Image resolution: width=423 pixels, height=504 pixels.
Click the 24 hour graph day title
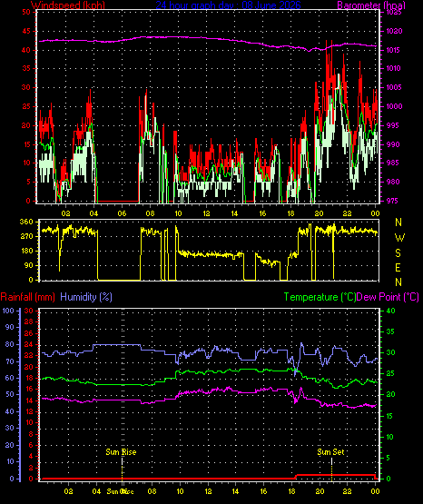coord(229,5)
